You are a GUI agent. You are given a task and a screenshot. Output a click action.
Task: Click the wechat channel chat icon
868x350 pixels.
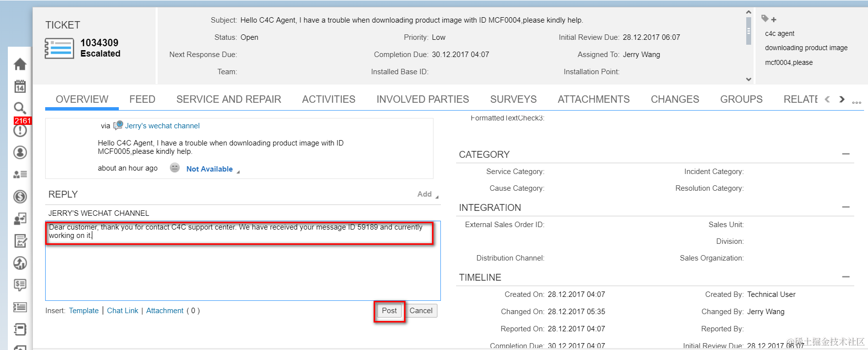(118, 126)
